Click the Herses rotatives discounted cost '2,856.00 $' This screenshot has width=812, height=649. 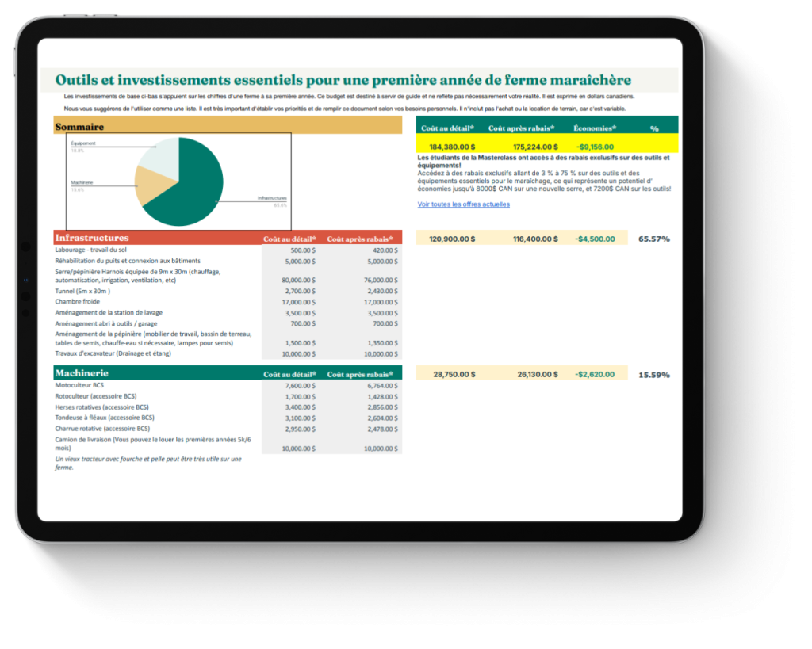pos(383,407)
